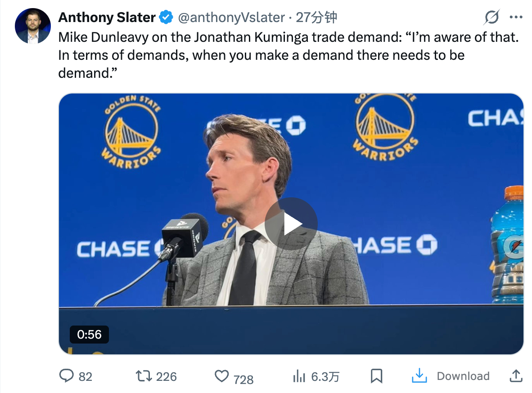Click the 0:56 video duration badge
The width and height of the screenshot is (532, 393).
(x=89, y=335)
